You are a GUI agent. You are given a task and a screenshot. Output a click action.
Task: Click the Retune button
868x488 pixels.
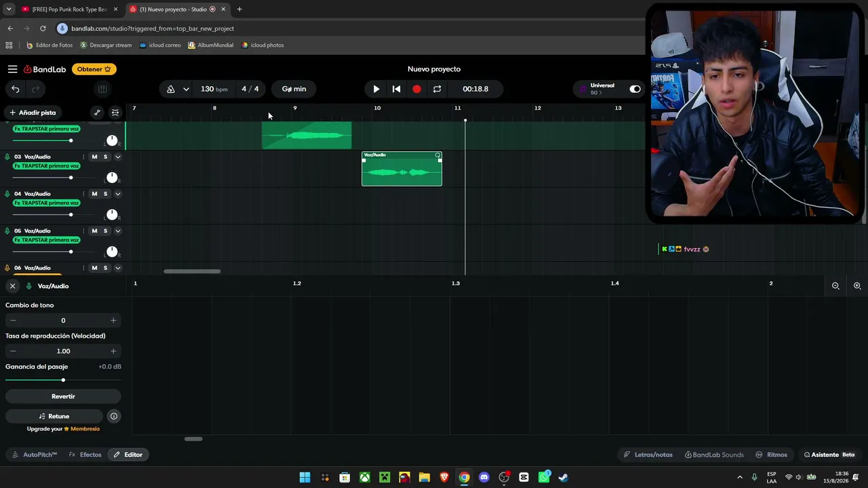(54, 416)
